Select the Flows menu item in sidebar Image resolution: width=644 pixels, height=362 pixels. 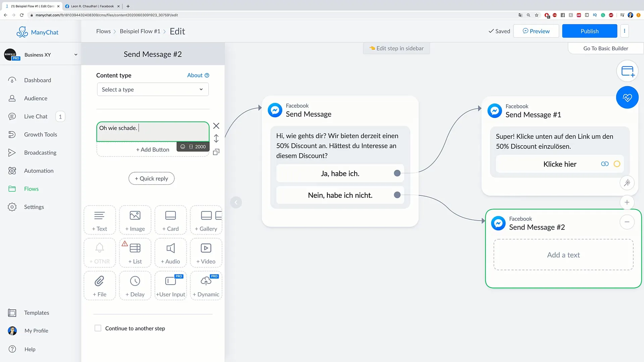[x=32, y=189]
